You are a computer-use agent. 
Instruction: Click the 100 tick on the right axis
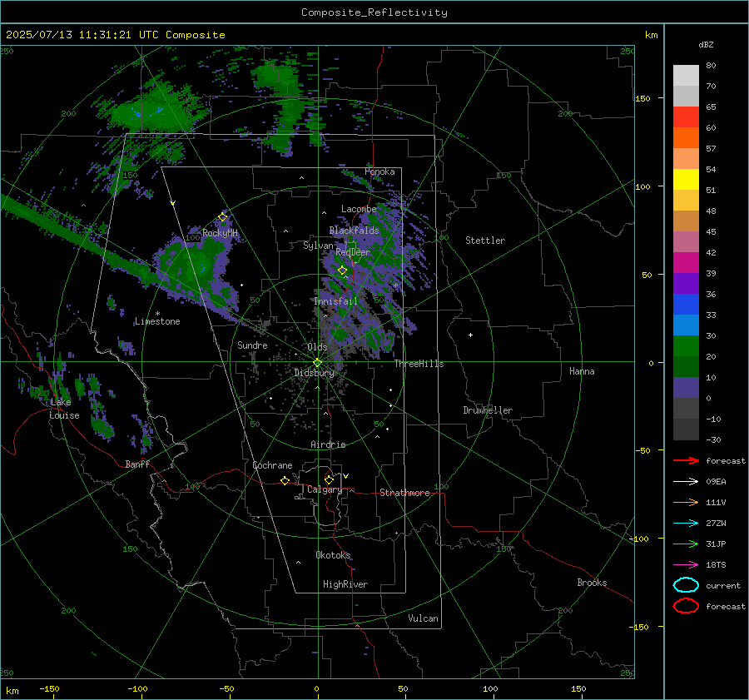click(x=642, y=186)
